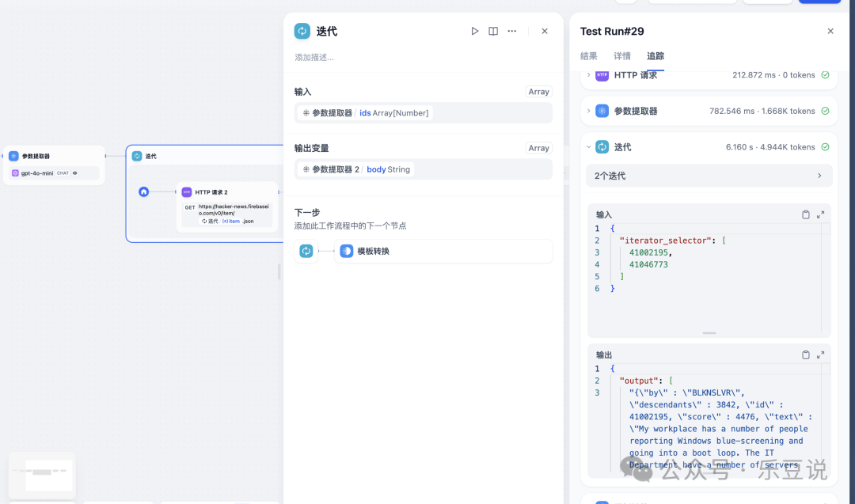Click the iteration start home icon on canvas

click(143, 191)
